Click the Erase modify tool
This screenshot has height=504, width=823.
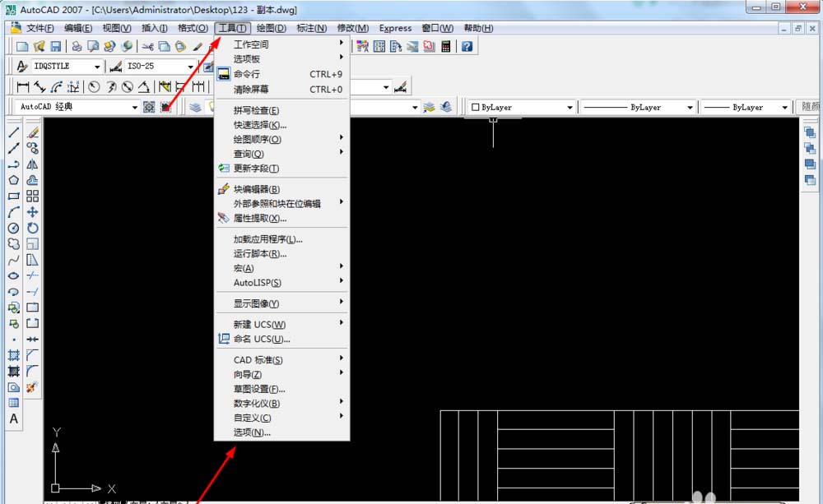click(x=33, y=132)
